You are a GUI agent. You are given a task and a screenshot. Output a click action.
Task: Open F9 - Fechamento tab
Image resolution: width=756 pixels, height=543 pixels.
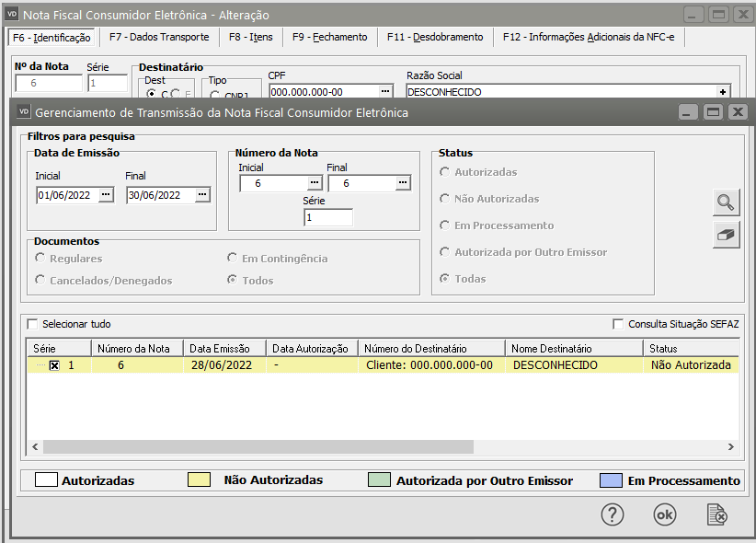(x=329, y=37)
